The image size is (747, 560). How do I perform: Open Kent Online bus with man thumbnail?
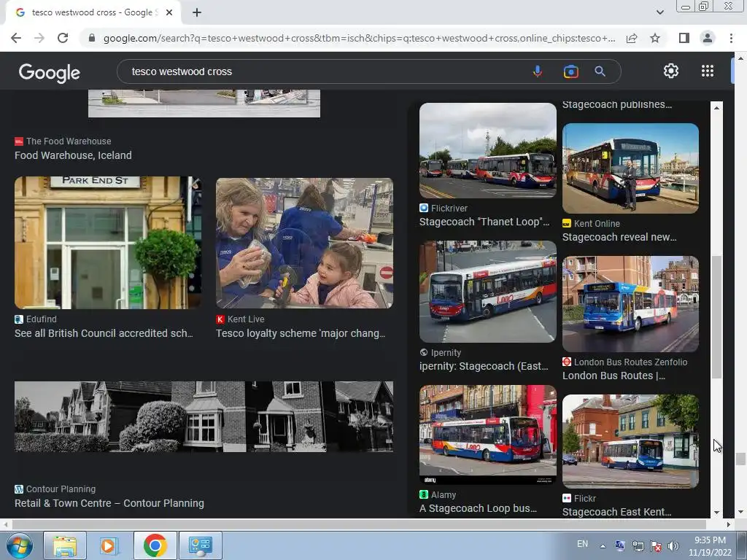(x=630, y=168)
